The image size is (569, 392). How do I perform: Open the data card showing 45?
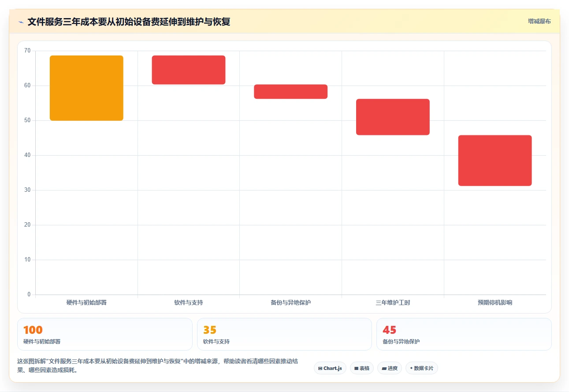[x=464, y=334]
